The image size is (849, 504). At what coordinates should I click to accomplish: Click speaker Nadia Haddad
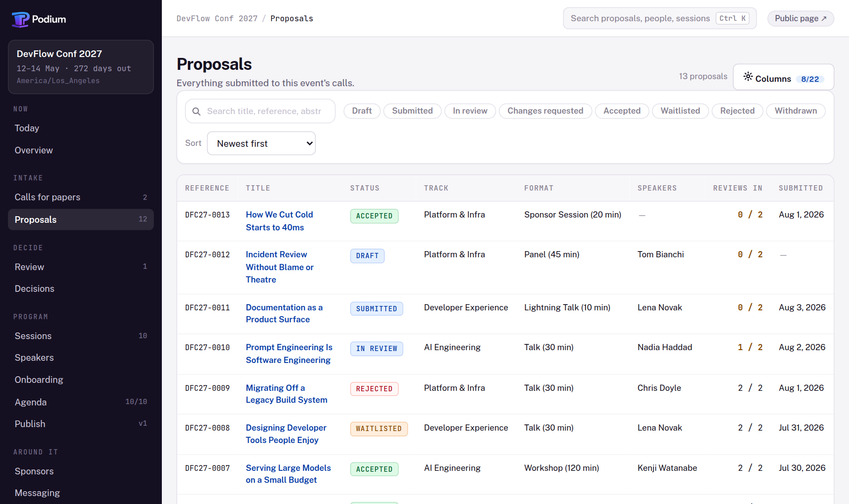(x=665, y=347)
